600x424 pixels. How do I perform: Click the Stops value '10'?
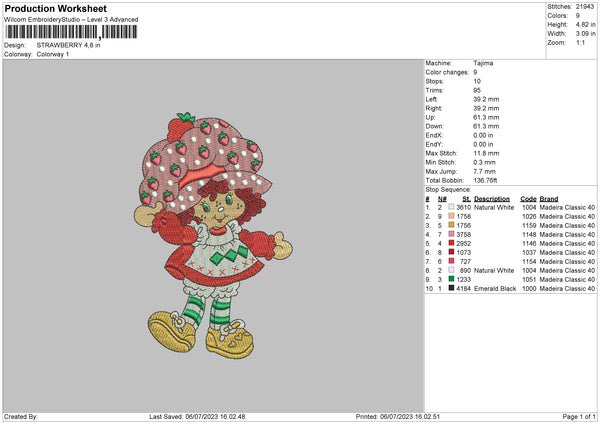(477, 81)
